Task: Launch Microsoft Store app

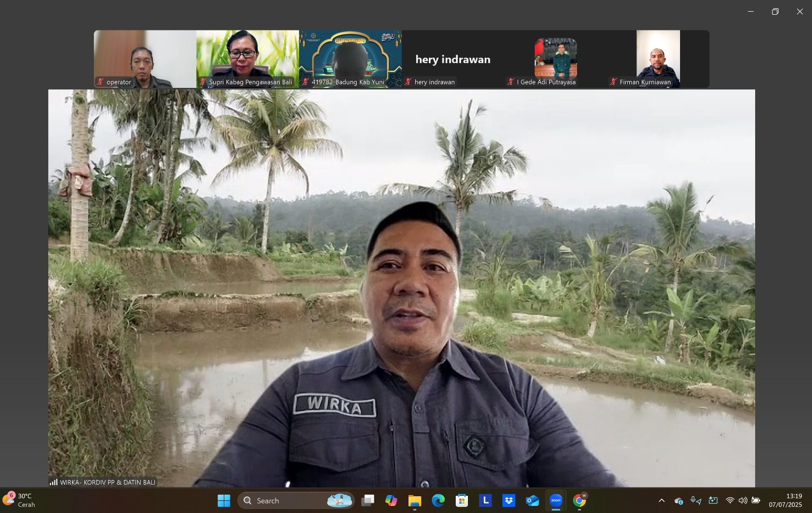Action: tap(461, 501)
